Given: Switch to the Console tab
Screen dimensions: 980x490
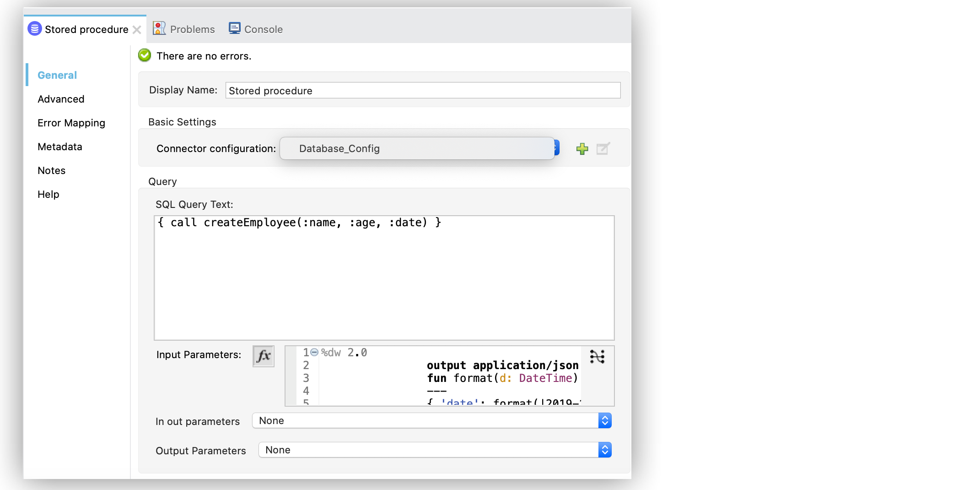Looking at the screenshot, I should pos(263,29).
